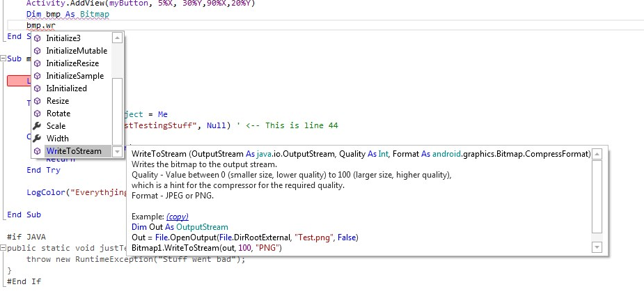
Task: Click the cube icon beside InitializeSample
Action: (38, 76)
